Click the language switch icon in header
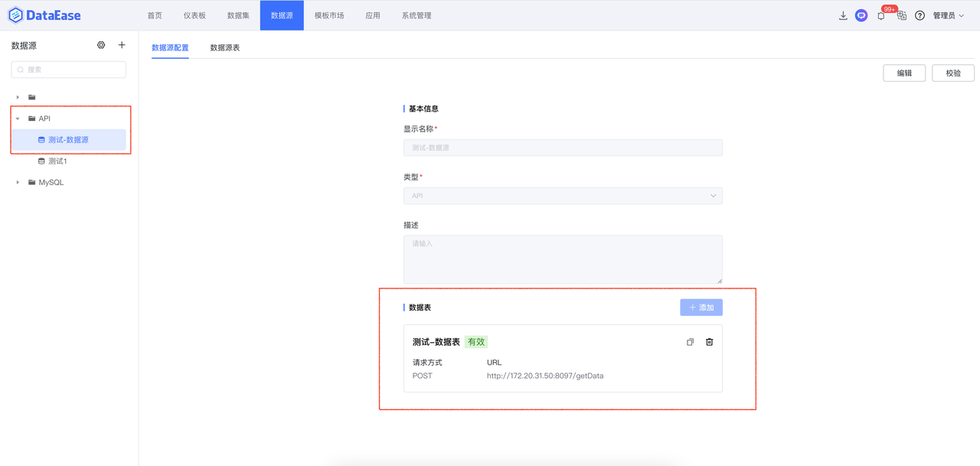Viewport: 980px width, 466px height. point(901,16)
